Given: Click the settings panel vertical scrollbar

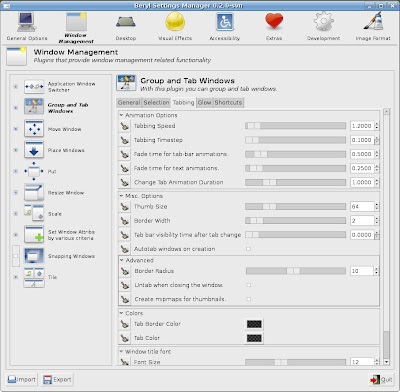Looking at the screenshot, I should click(386, 237).
